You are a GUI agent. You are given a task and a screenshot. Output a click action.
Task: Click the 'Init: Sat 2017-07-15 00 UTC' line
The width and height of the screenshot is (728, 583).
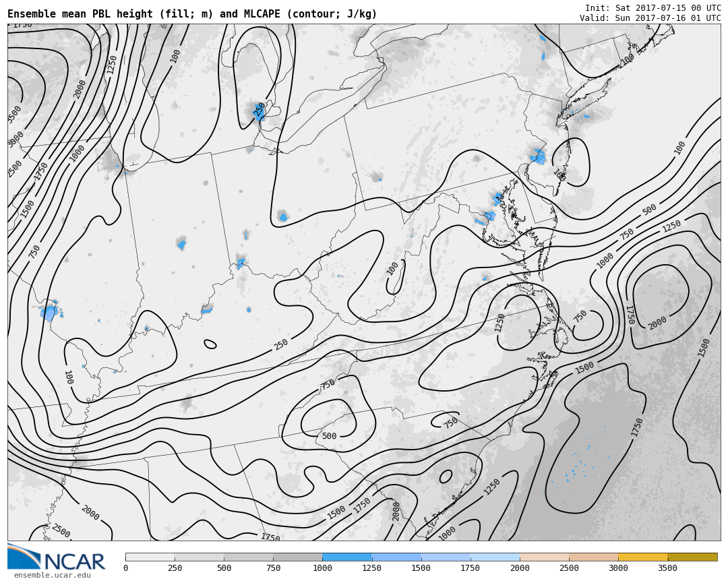point(653,8)
